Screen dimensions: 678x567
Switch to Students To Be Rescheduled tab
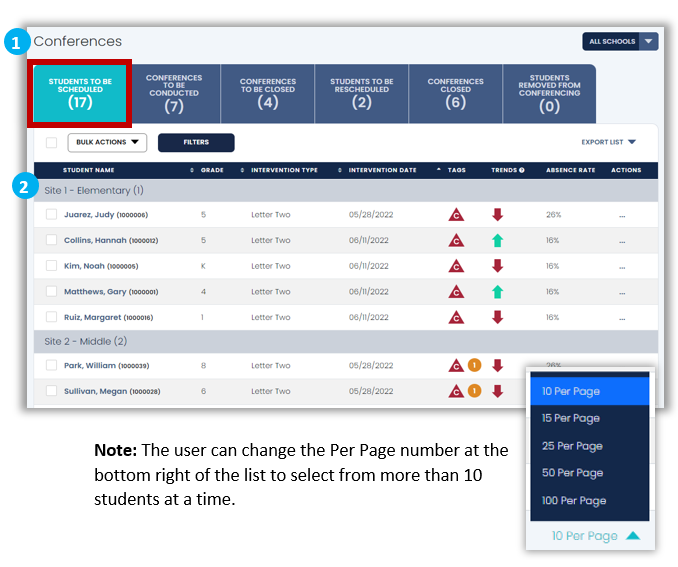[361, 94]
